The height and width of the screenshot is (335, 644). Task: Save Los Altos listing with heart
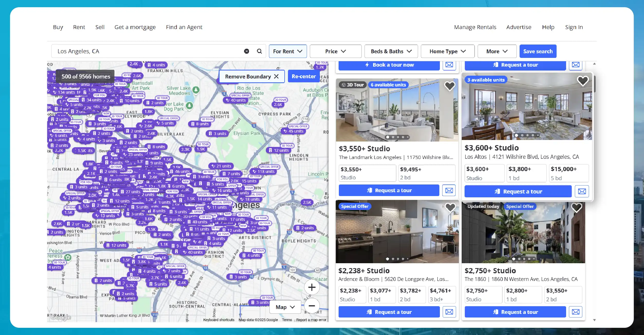tap(583, 81)
